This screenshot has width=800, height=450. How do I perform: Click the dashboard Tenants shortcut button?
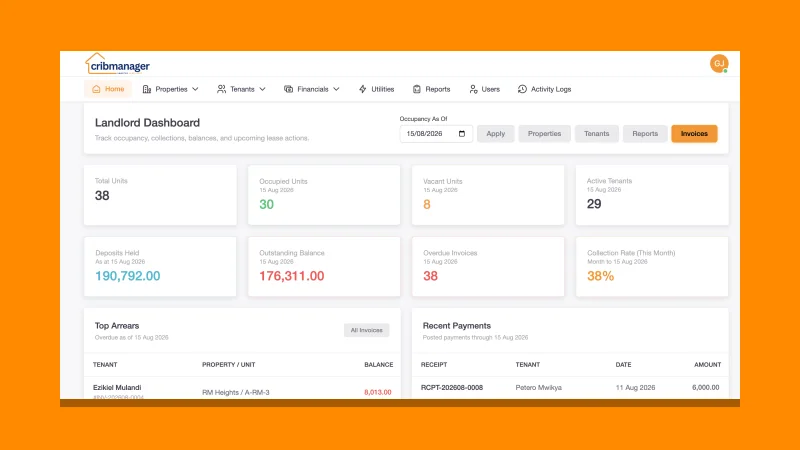pos(596,134)
